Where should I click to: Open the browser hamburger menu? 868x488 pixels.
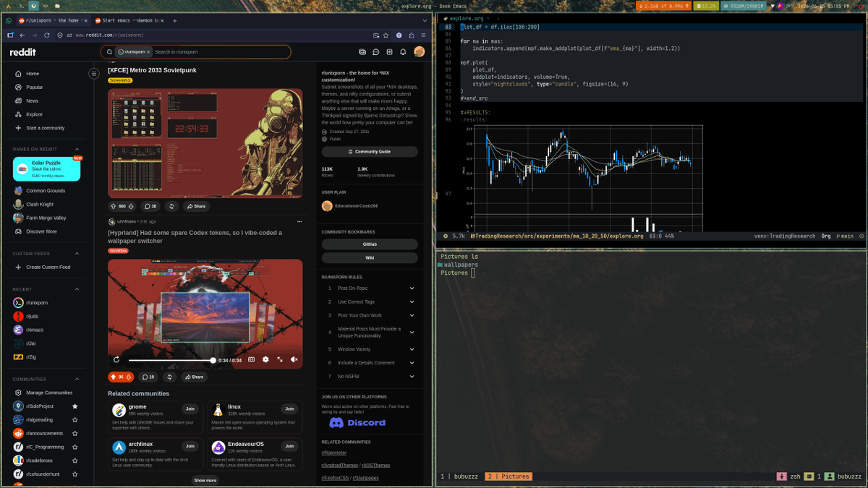(424, 35)
